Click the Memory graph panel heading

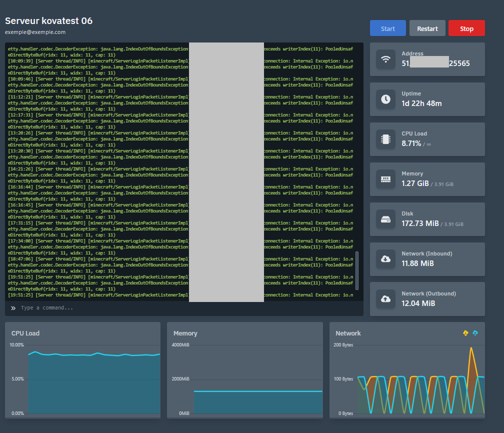pos(185,333)
